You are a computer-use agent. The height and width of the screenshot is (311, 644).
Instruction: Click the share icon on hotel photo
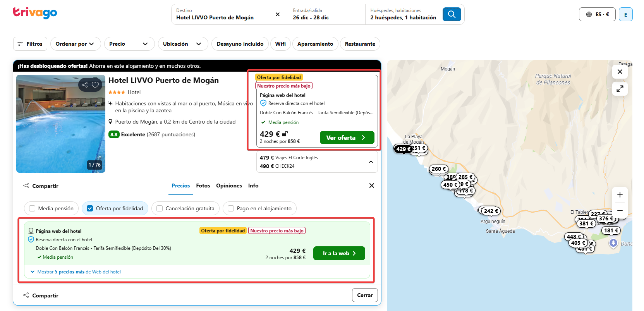85,84
